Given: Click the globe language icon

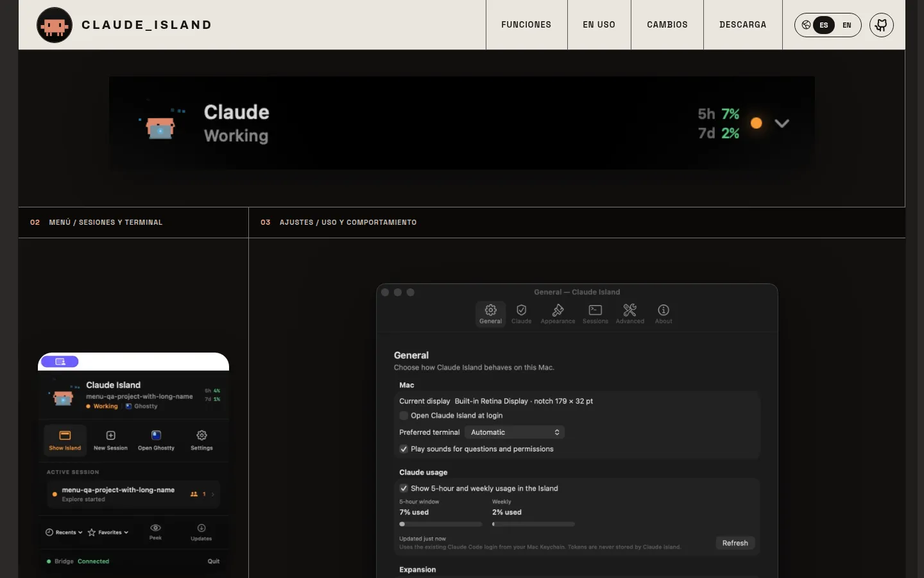Looking at the screenshot, I should tap(806, 25).
